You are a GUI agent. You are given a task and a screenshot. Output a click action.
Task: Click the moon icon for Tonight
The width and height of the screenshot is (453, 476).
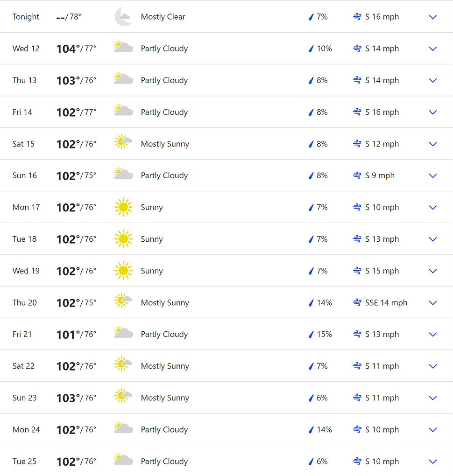[123, 17]
